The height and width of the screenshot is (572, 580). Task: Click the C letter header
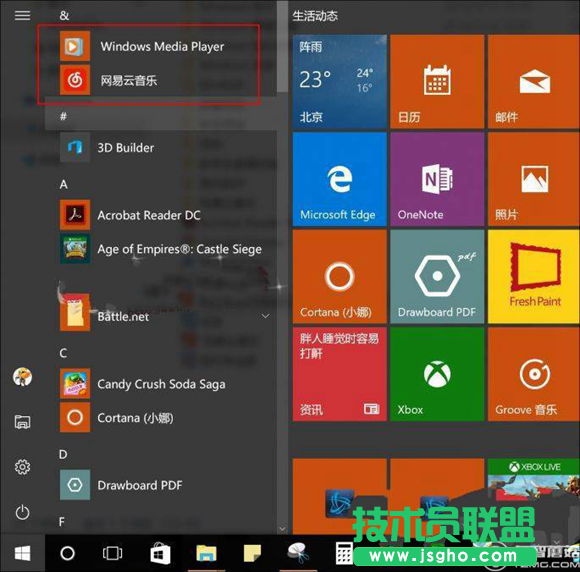[x=63, y=353]
